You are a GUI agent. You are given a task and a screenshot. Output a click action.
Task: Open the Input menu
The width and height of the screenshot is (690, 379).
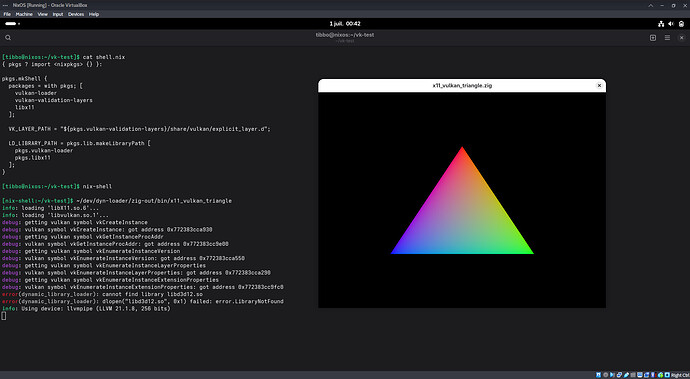58,14
